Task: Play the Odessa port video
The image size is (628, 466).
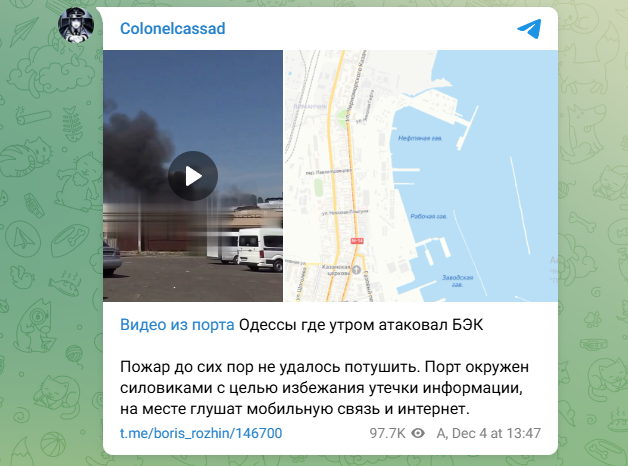Action: pyautogui.click(x=193, y=176)
